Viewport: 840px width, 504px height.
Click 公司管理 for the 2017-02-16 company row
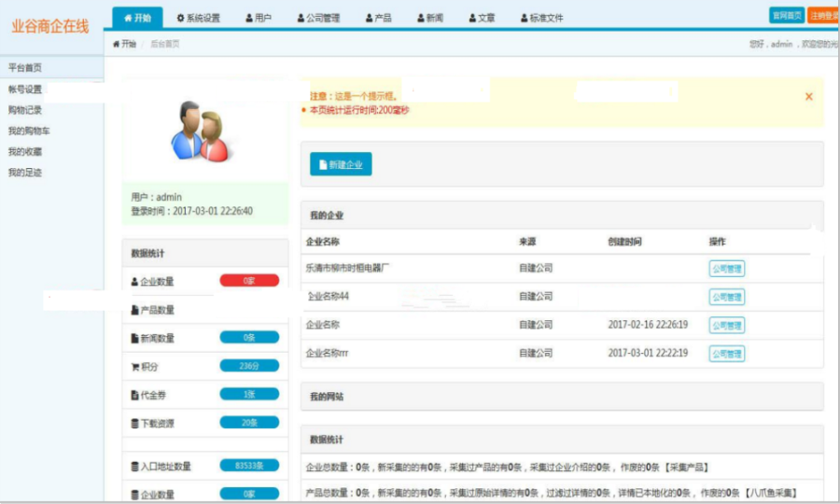coord(727,326)
